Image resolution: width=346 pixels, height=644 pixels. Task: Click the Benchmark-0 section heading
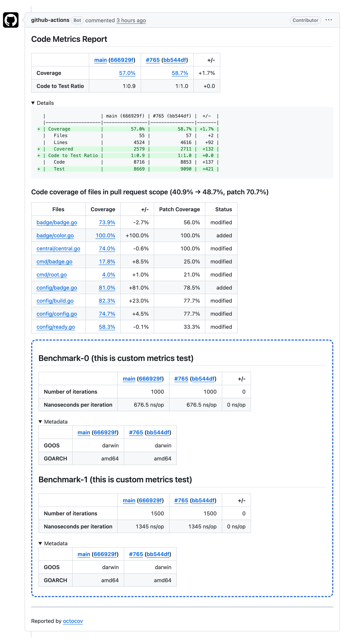(x=116, y=358)
